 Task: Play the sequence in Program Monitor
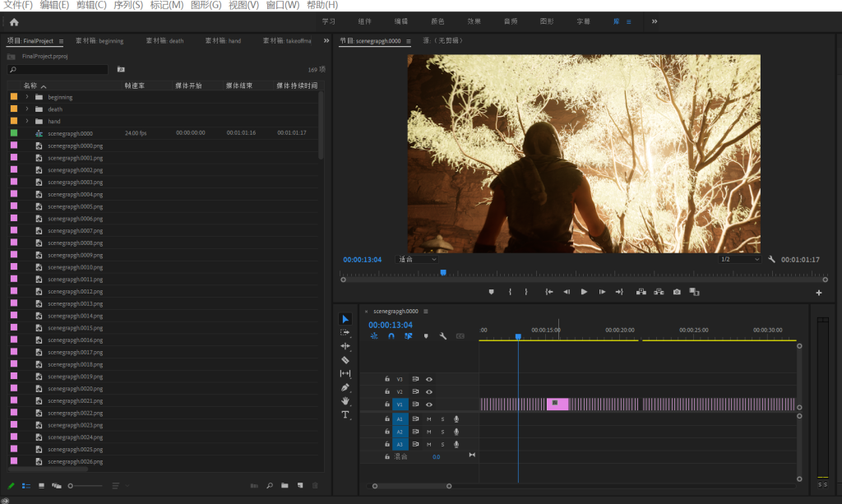click(585, 292)
